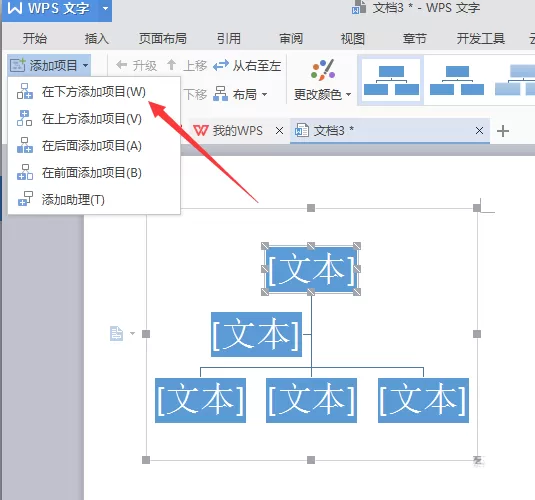The image size is (535, 500).
Task: Click the 更改颜色 paint palette icon
Action: click(x=323, y=70)
